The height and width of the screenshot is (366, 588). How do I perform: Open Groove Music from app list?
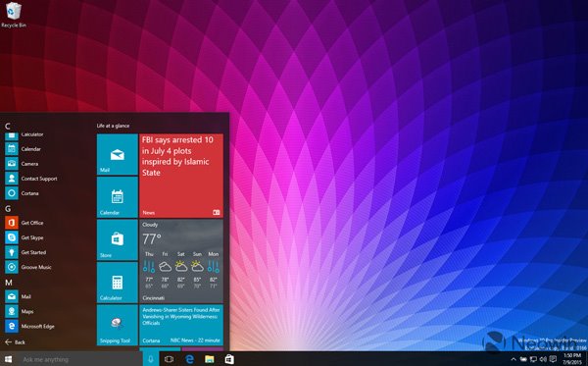(29, 267)
